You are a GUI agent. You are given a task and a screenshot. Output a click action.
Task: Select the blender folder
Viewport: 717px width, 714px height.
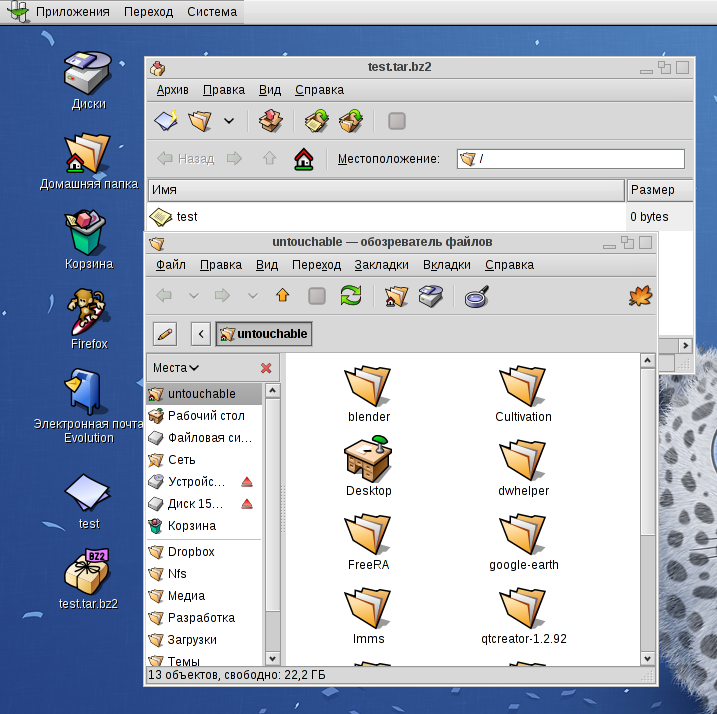[368, 393]
